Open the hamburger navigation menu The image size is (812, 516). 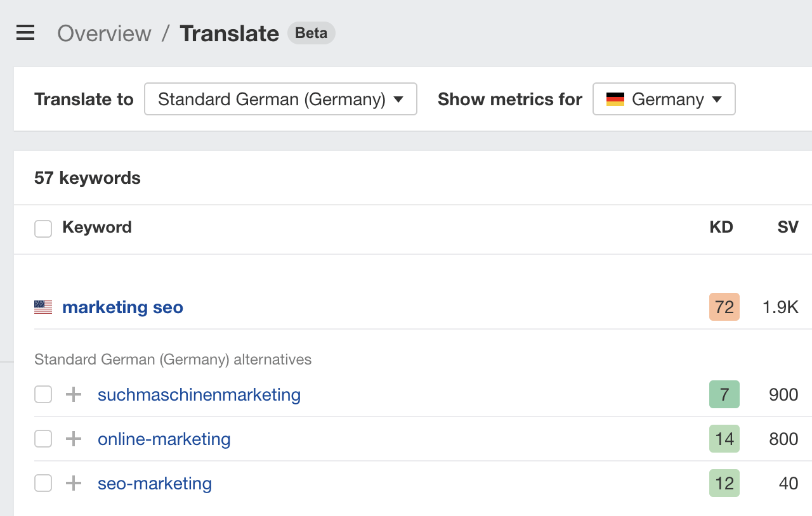tap(25, 32)
